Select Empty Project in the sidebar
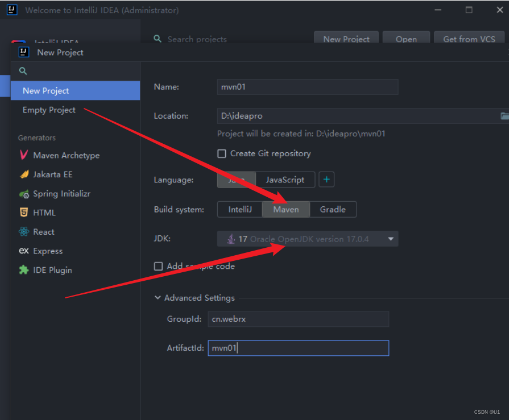509x420 pixels. [75, 110]
